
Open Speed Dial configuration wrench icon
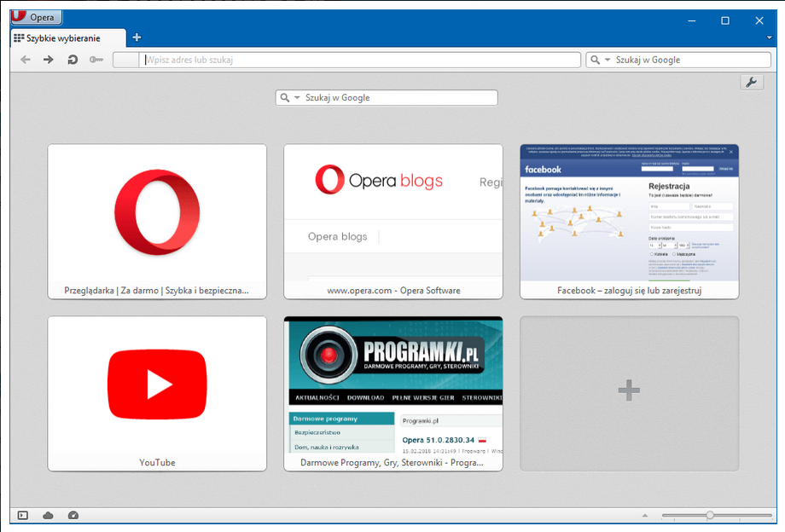752,82
